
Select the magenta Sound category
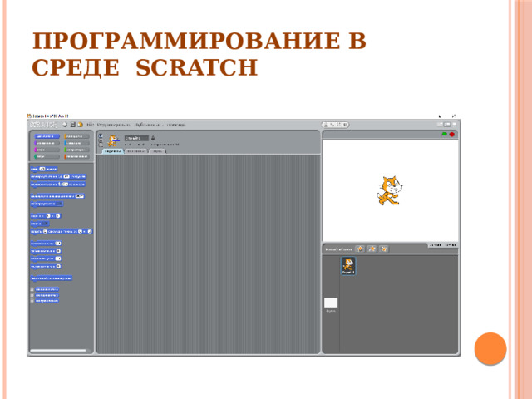(47, 150)
